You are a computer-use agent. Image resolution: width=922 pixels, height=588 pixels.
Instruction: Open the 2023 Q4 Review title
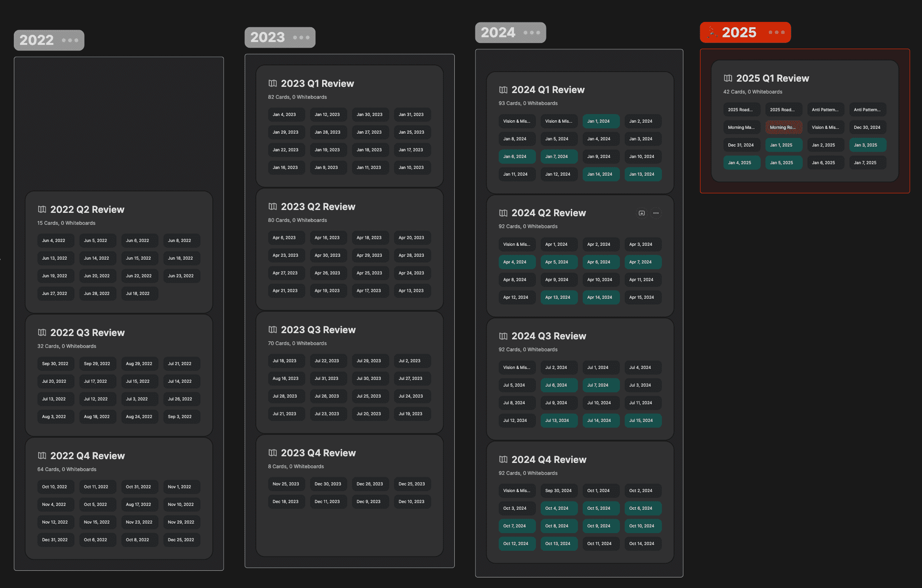click(318, 453)
